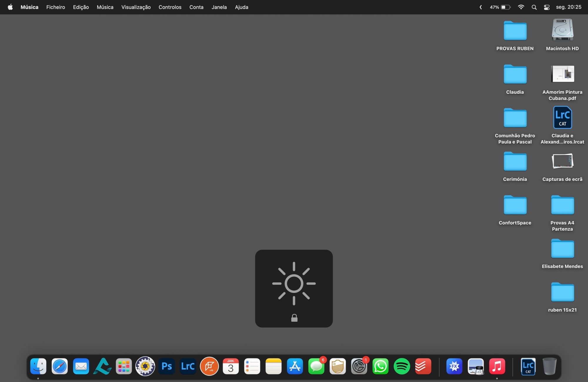Image resolution: width=588 pixels, height=382 pixels.
Task: Open the Apple menu
Action: [x=10, y=7]
